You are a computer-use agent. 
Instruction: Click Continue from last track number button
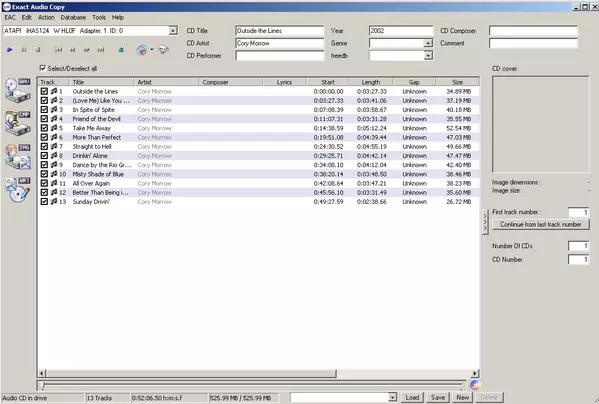pyautogui.click(x=541, y=224)
